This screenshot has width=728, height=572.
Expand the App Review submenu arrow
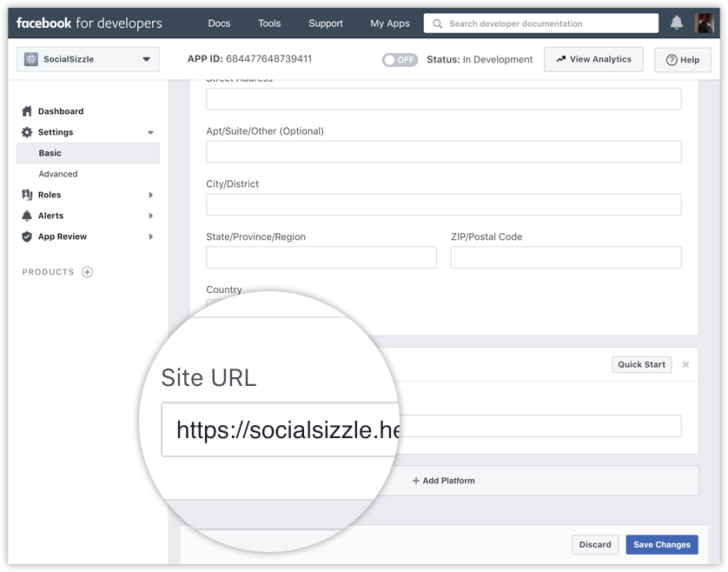pos(150,236)
